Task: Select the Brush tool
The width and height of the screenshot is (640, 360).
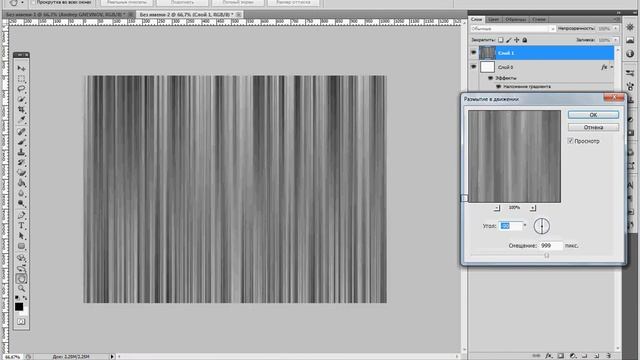Action: click(x=21, y=142)
